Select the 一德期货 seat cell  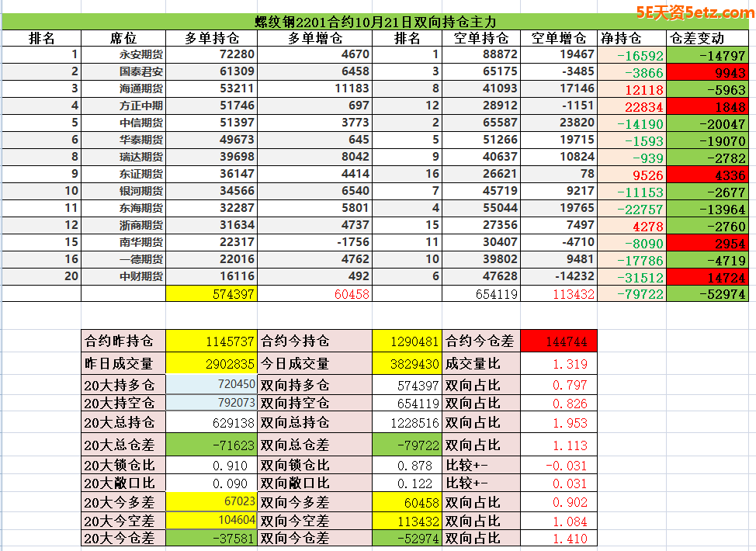[x=123, y=259]
